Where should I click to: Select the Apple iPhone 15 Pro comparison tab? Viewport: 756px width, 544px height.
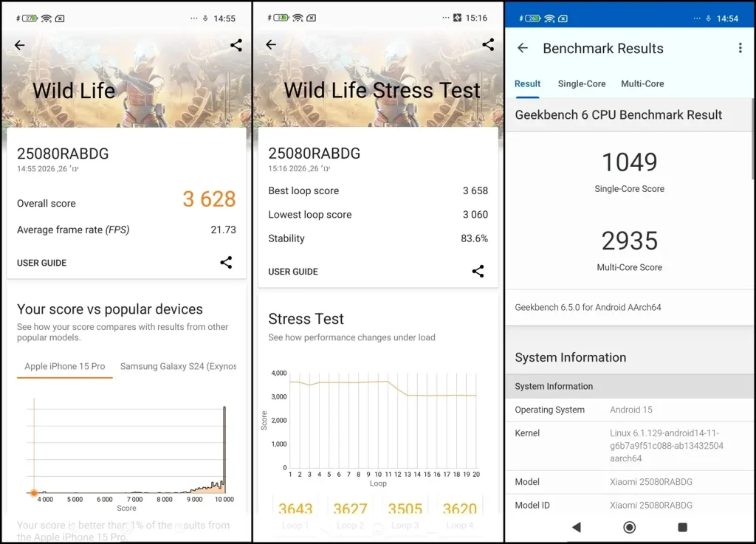pos(64,366)
